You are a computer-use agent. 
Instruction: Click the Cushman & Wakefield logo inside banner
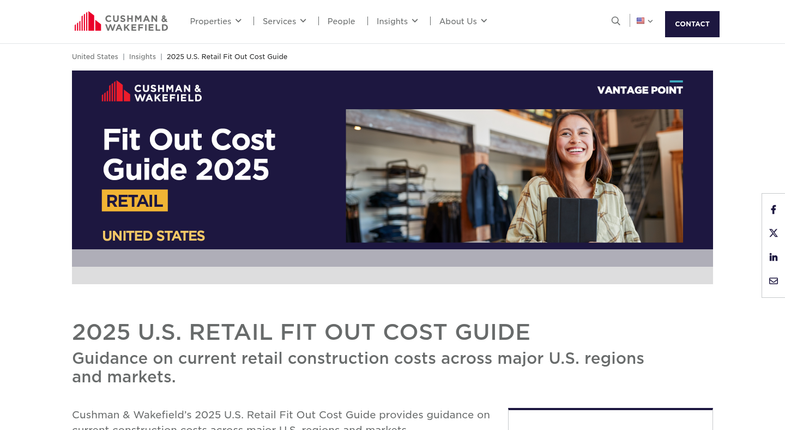pos(152,92)
